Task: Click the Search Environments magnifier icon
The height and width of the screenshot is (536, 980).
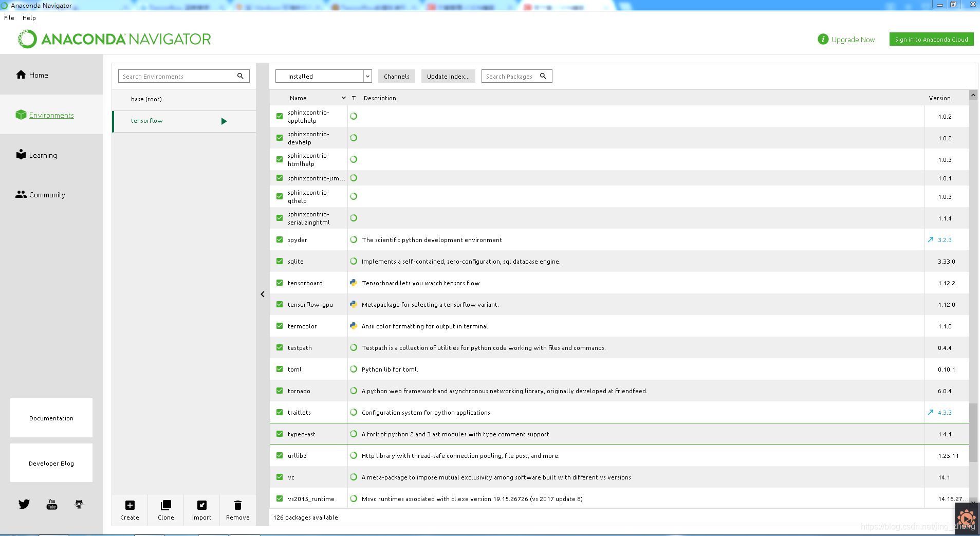Action: point(240,76)
